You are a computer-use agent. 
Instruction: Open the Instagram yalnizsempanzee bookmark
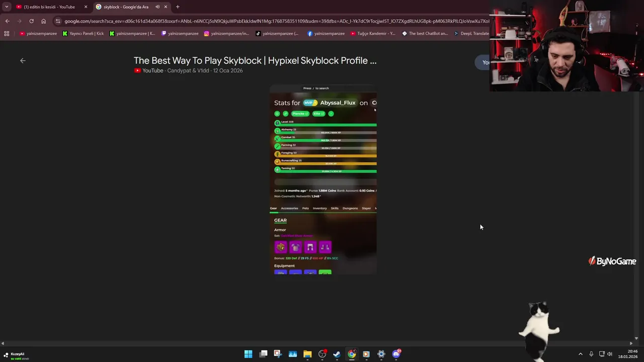(x=226, y=34)
